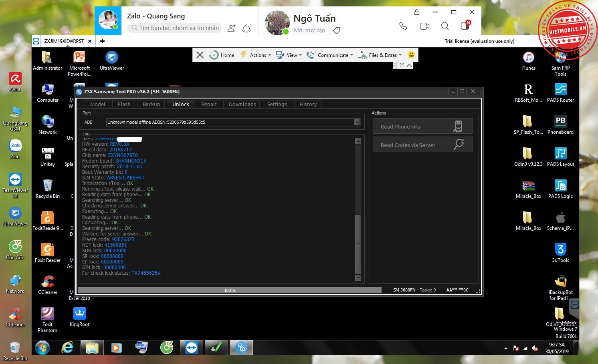
Task: Open Microsoft PowerPoint desktop icon
Action: pos(79,64)
